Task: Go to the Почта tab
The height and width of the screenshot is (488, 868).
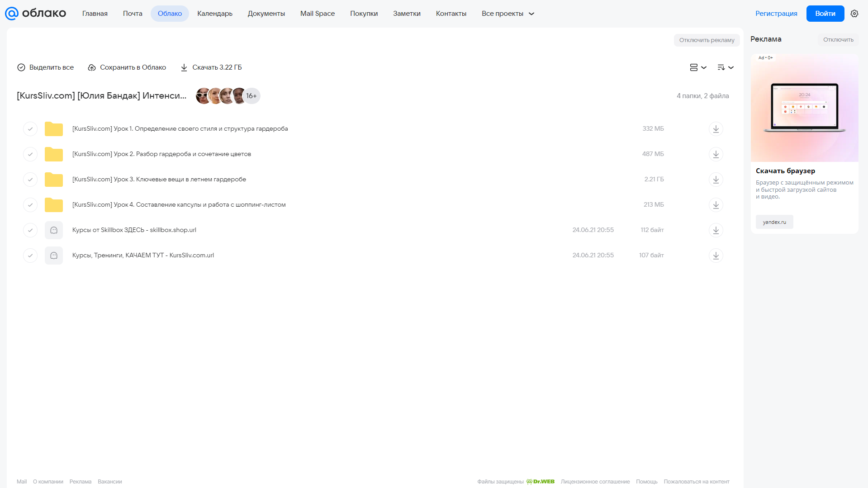Action: 133,14
